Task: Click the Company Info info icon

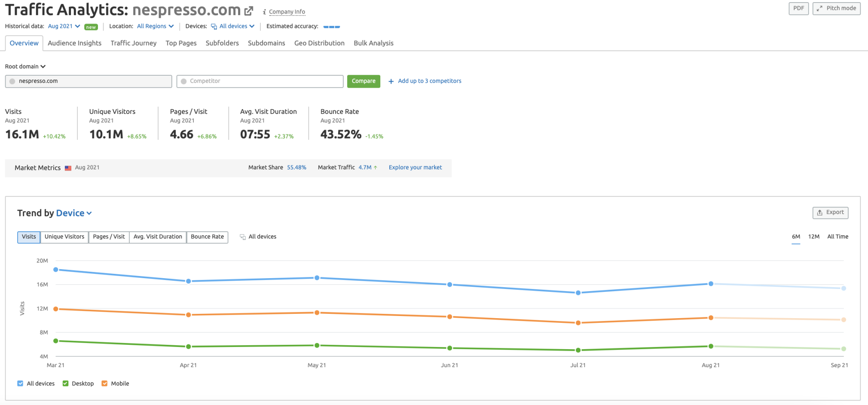Action: (x=264, y=12)
